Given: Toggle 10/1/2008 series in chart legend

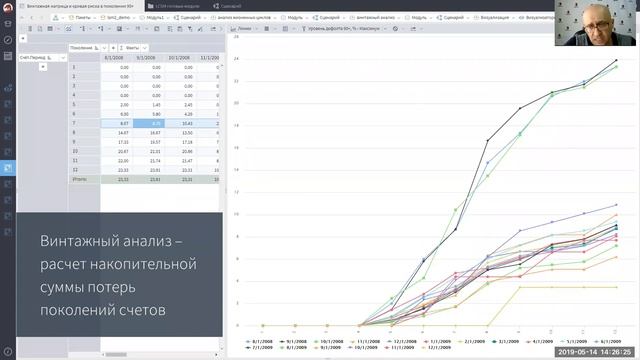Looking at the screenshot, I should [329, 341].
